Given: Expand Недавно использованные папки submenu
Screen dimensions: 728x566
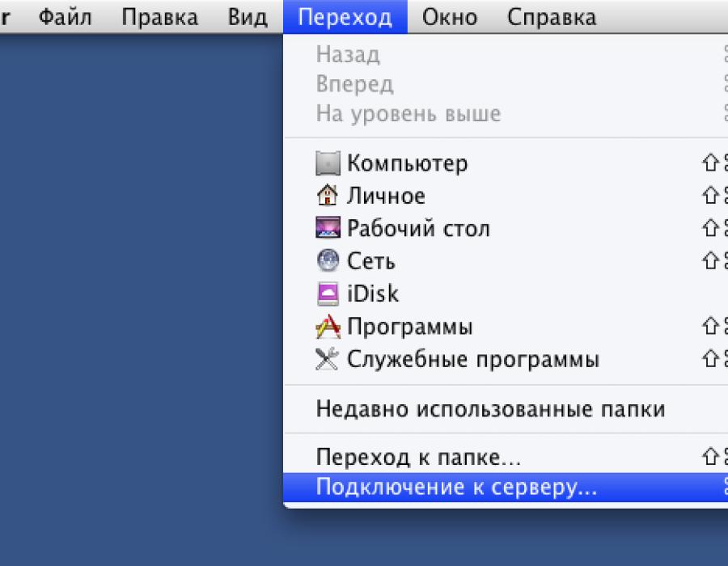Looking at the screenshot, I should [506, 409].
